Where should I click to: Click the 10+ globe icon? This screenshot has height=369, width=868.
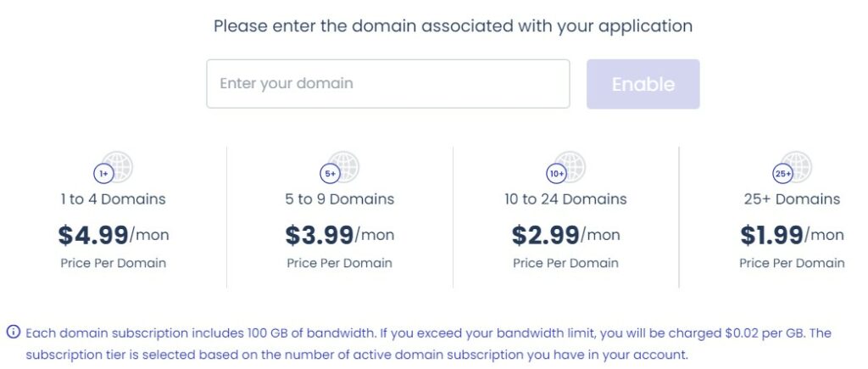(x=565, y=168)
